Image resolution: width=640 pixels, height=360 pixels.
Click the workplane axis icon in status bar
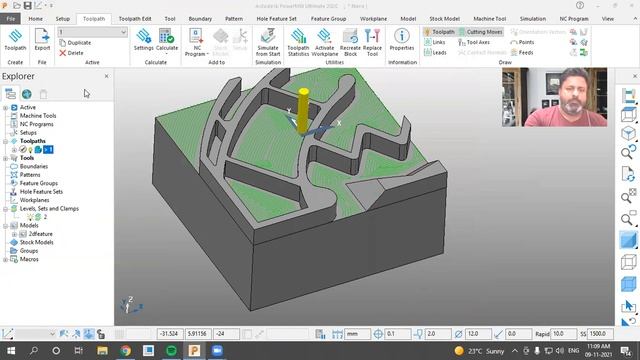click(8, 333)
